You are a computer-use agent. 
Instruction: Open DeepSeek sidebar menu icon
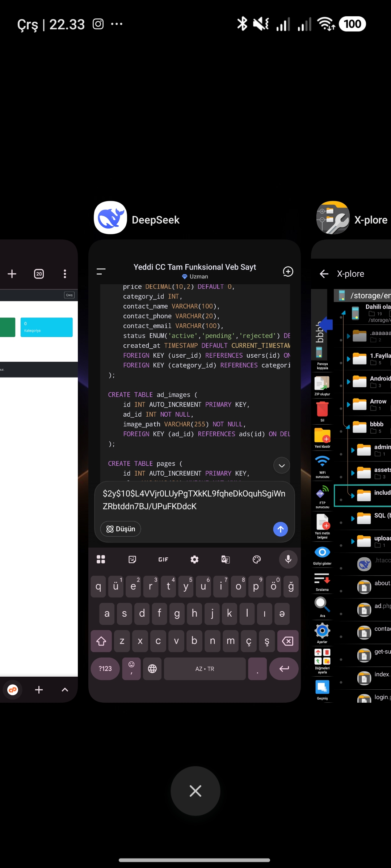tap(101, 272)
